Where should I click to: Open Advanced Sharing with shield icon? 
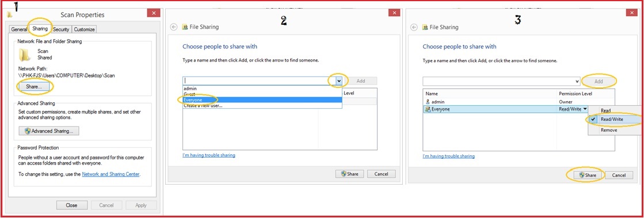coord(49,131)
